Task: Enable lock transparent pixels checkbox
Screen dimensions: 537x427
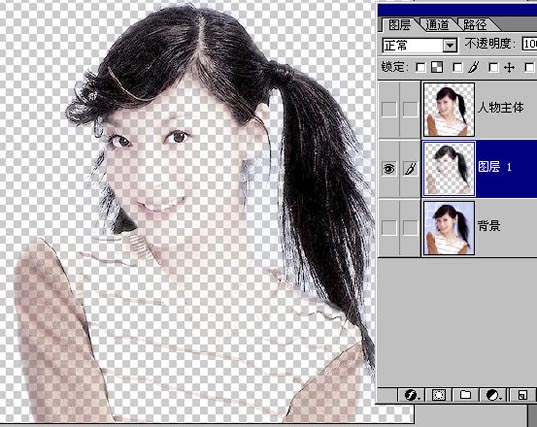Action: pyautogui.click(x=420, y=67)
